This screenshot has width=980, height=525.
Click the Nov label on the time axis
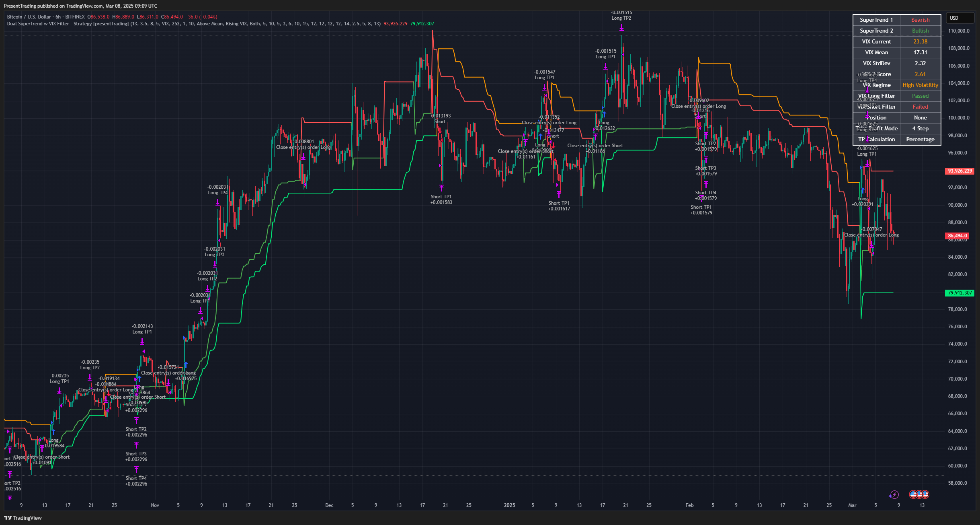[155, 505]
